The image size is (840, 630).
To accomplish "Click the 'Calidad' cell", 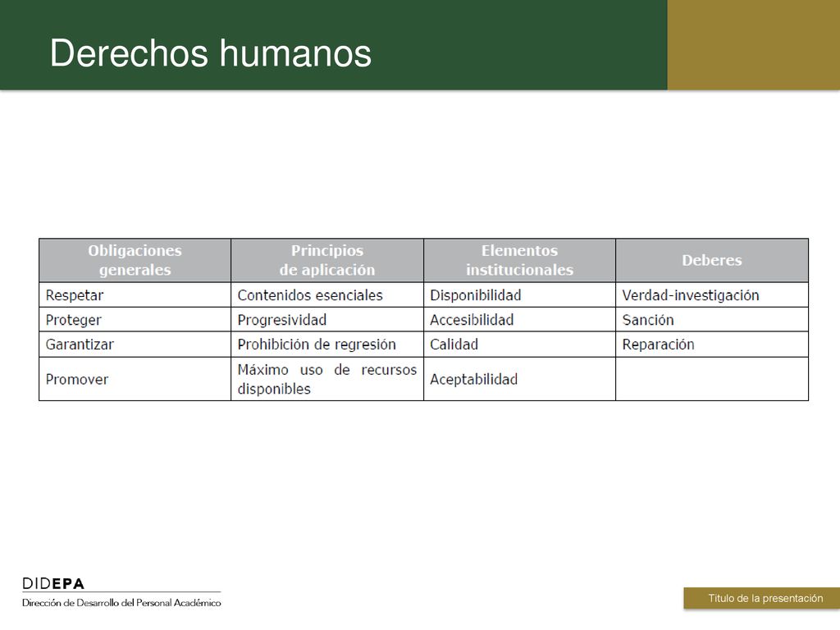I will (519, 344).
